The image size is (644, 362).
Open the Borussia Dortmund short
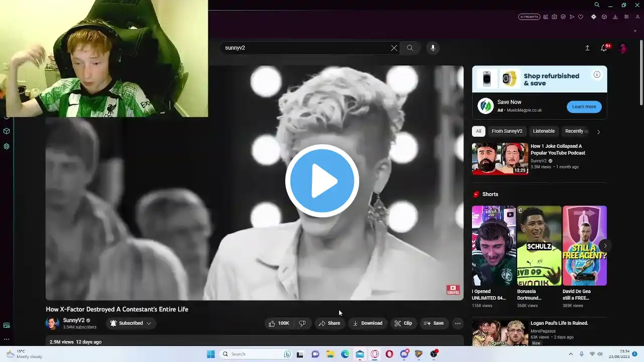pyautogui.click(x=539, y=246)
